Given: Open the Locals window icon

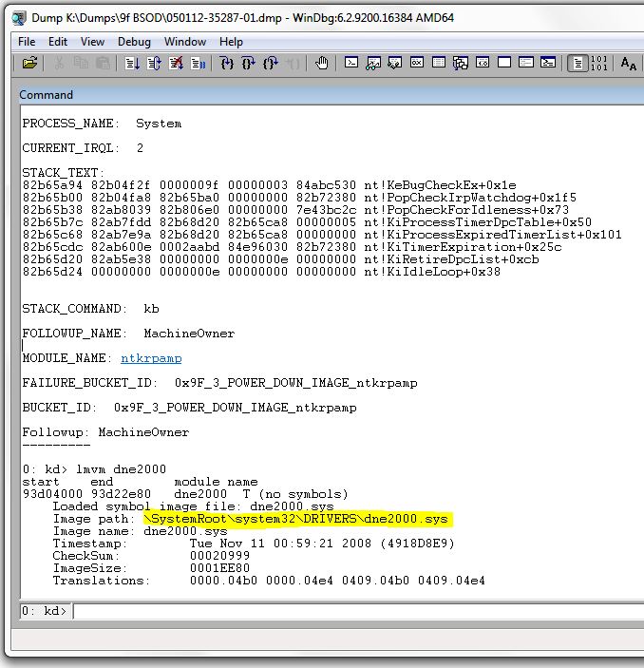Looking at the screenshot, I should tap(395, 63).
